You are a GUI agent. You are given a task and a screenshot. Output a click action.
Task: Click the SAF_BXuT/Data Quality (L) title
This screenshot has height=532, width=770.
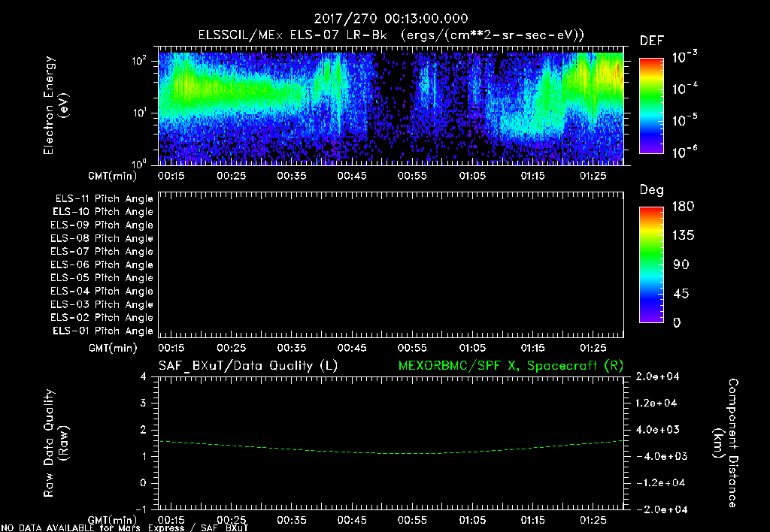(248, 366)
